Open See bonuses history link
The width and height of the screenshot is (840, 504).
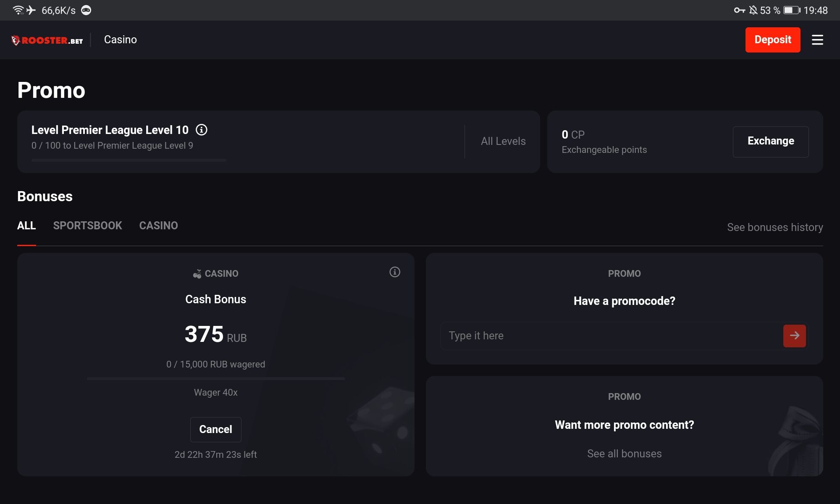774,227
